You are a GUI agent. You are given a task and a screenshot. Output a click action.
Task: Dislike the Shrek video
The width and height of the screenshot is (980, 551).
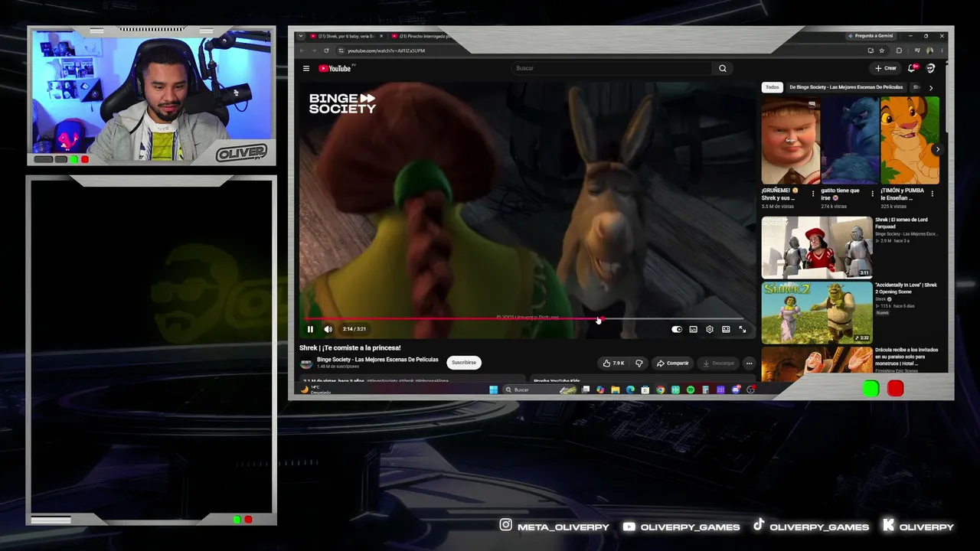[x=639, y=363]
